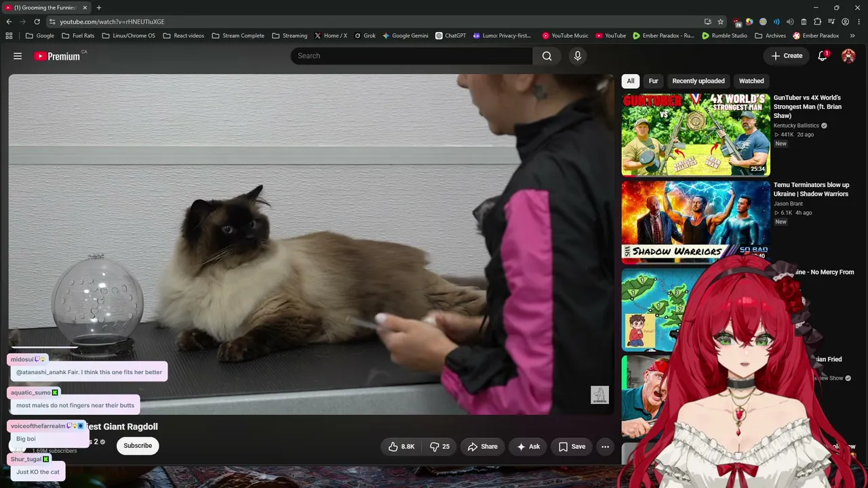Open more actions ellipsis below video
This screenshot has height=488, width=868.
pyautogui.click(x=605, y=447)
